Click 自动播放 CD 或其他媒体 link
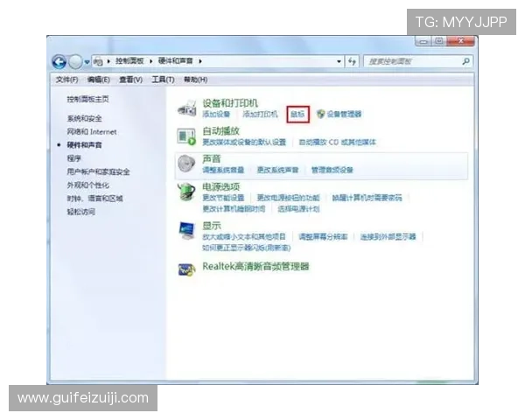 [x=337, y=143]
